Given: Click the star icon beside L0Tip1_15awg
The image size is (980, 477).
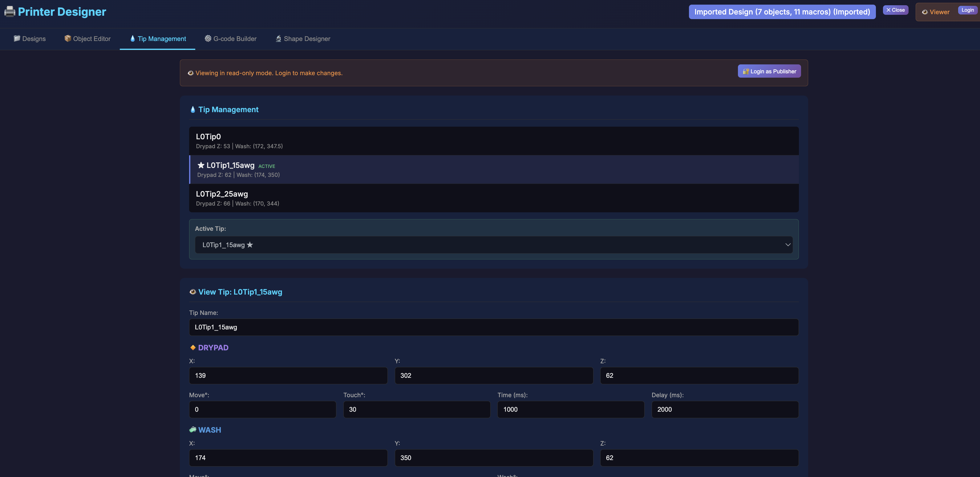Looking at the screenshot, I should tap(201, 165).
